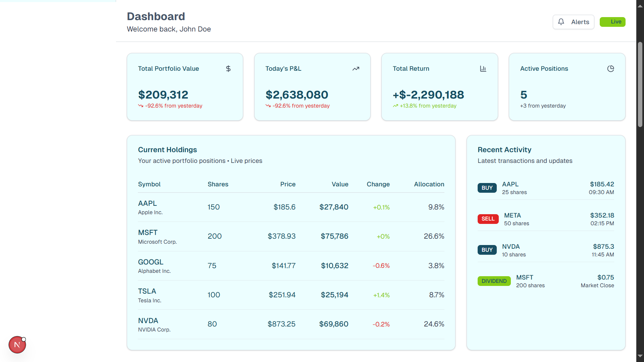
Task: Click the red downtrend arrow beside -92.6%
Action: tap(141, 106)
